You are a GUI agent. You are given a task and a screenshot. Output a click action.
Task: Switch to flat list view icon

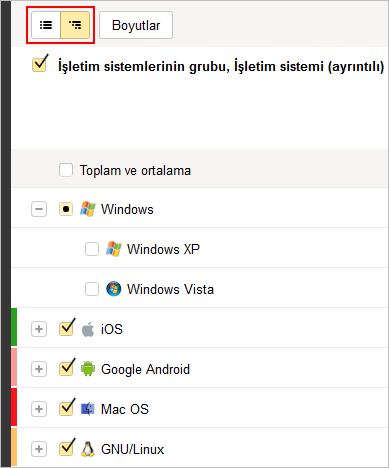tap(46, 25)
